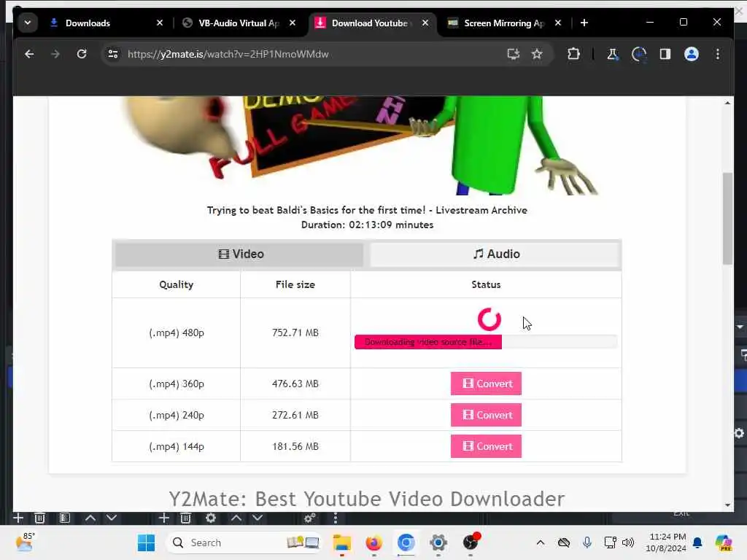Open the volume speaker tray icon
Image resolution: width=747 pixels, height=560 pixels.
(628, 542)
